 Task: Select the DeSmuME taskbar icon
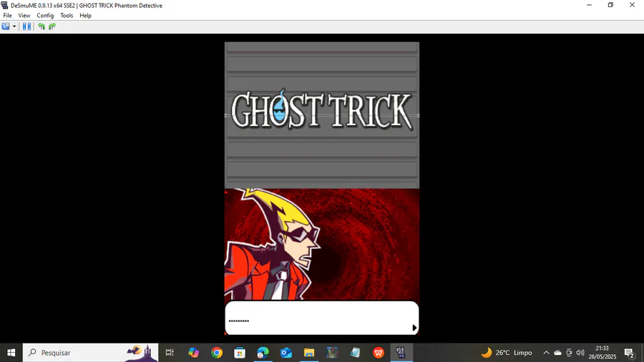click(x=401, y=353)
